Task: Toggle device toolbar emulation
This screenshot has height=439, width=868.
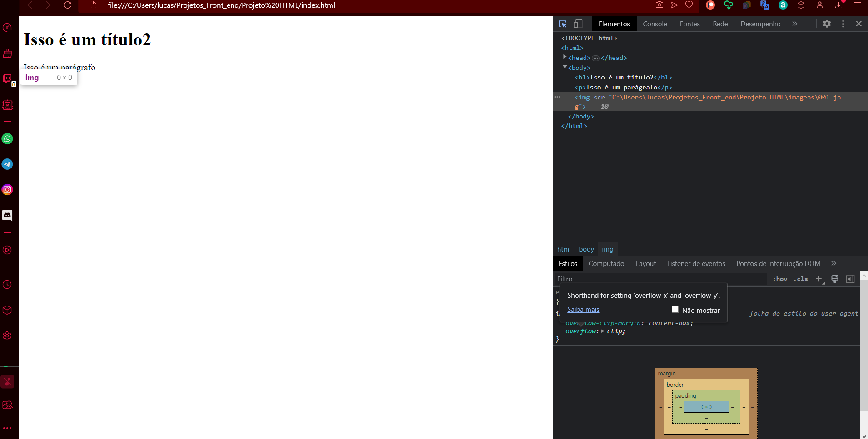Action: pyautogui.click(x=578, y=24)
